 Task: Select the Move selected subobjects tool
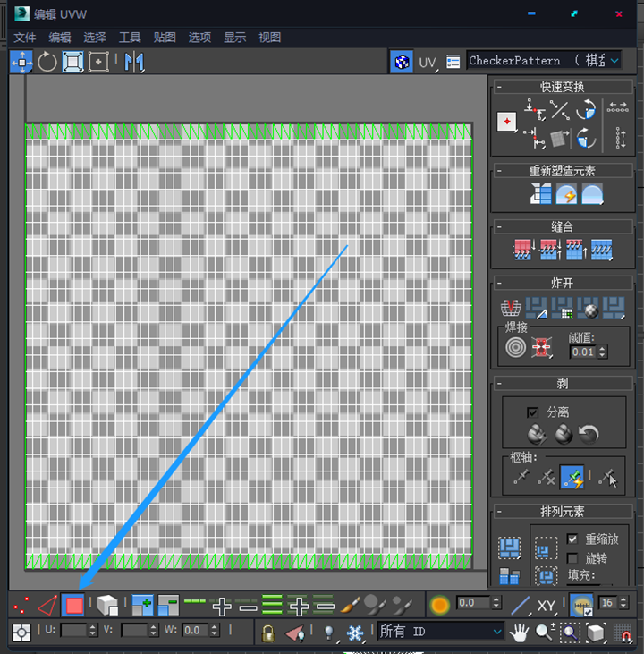pyautogui.click(x=21, y=62)
